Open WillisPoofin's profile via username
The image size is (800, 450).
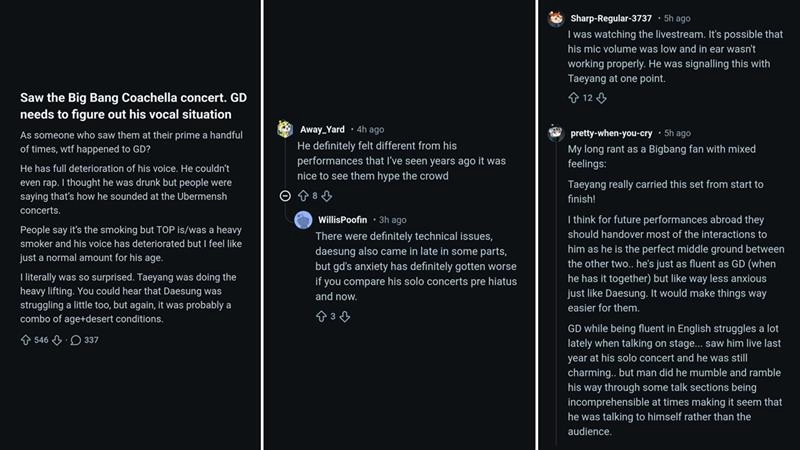[x=345, y=219]
